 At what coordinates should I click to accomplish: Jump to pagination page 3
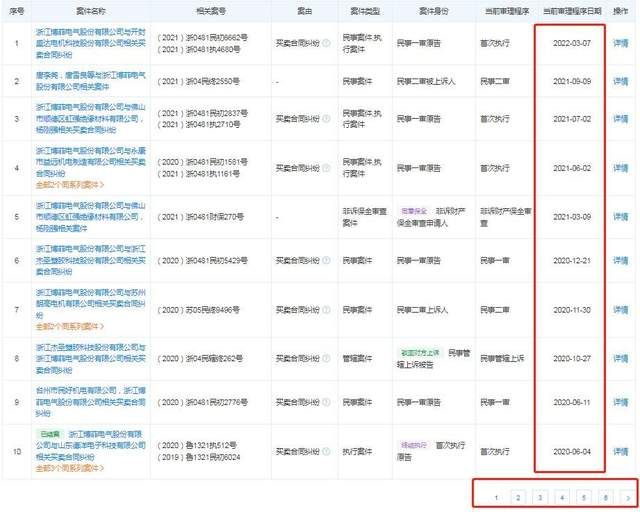(540, 498)
